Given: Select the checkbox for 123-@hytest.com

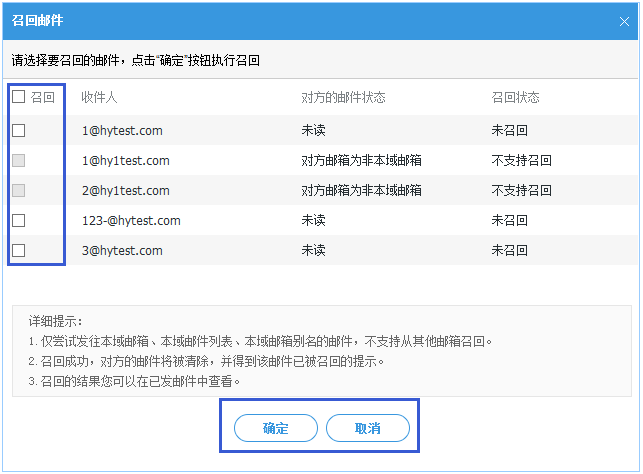Looking at the screenshot, I should 19,220.
